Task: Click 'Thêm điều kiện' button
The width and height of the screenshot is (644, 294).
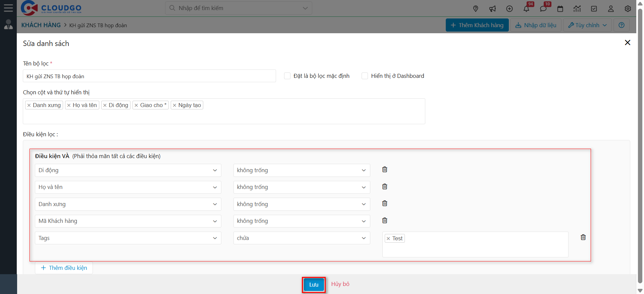Action: pyautogui.click(x=64, y=268)
